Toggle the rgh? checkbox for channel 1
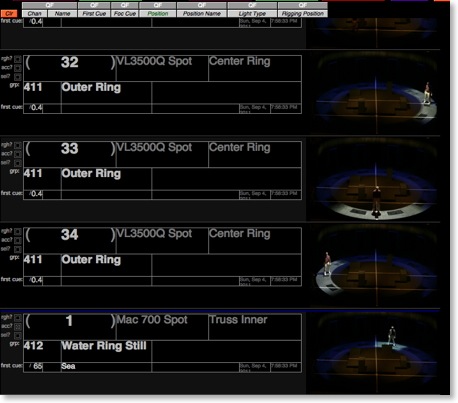 point(18,318)
